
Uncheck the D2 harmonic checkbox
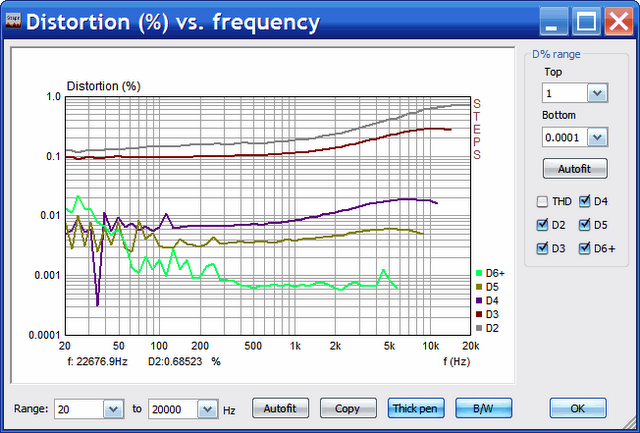click(x=542, y=224)
